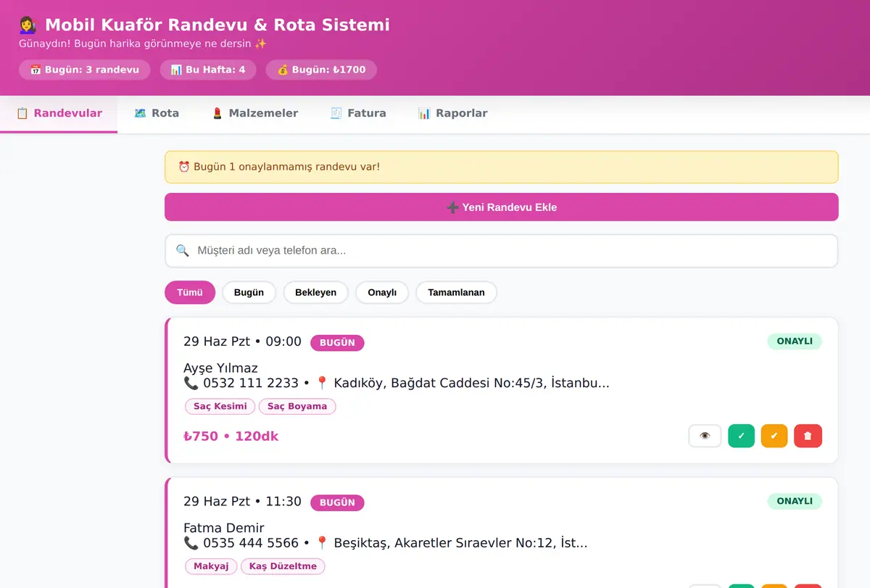Click the Bu Hafta: 4 stat badge
Viewport: 870px width, 588px height.
click(208, 70)
